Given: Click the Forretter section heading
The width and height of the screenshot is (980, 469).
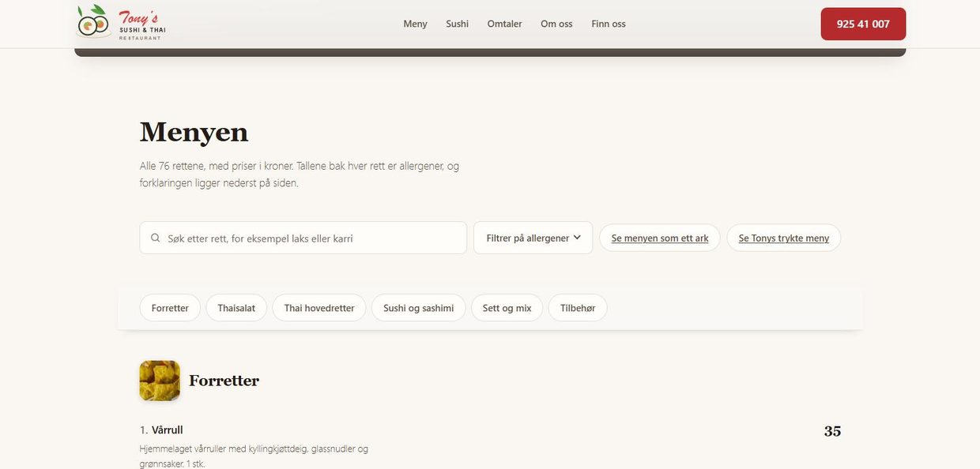Looking at the screenshot, I should click(224, 381).
